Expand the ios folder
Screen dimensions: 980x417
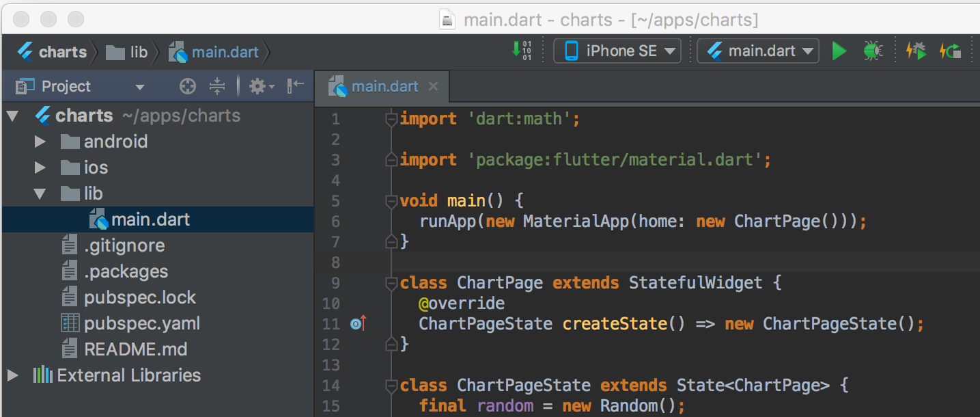click(40, 167)
